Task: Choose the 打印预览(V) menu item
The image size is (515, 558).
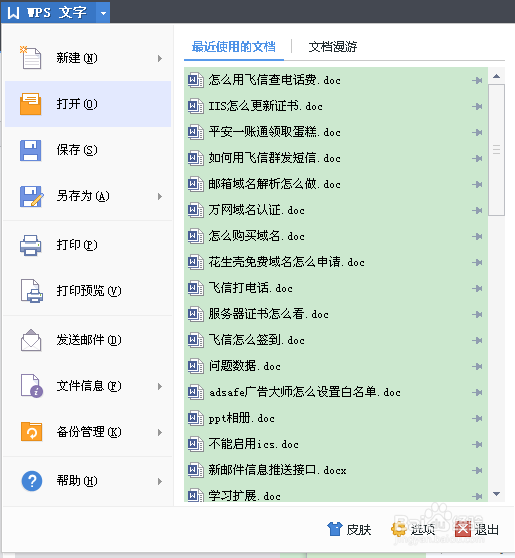Action: pos(88,291)
